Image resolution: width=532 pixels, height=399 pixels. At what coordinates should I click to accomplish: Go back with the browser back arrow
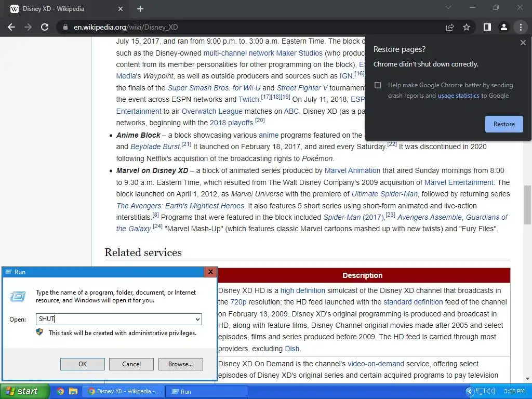click(x=11, y=27)
